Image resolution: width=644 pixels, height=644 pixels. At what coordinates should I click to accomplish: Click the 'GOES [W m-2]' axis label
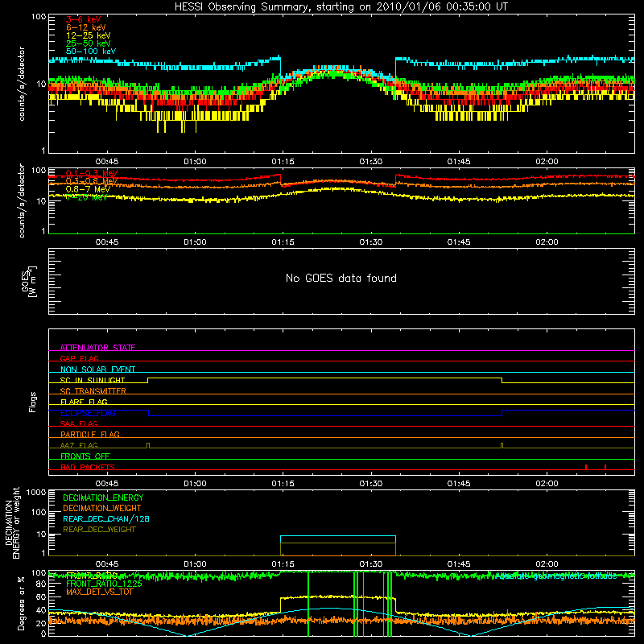coord(29,281)
